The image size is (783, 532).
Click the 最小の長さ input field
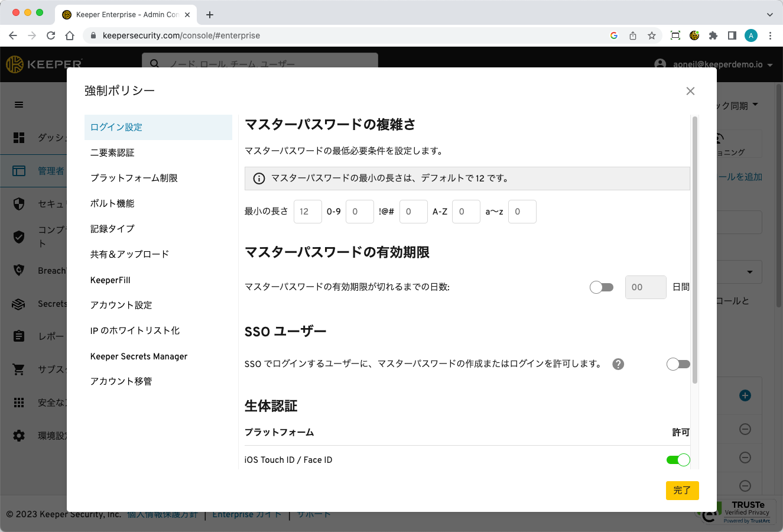[307, 212]
